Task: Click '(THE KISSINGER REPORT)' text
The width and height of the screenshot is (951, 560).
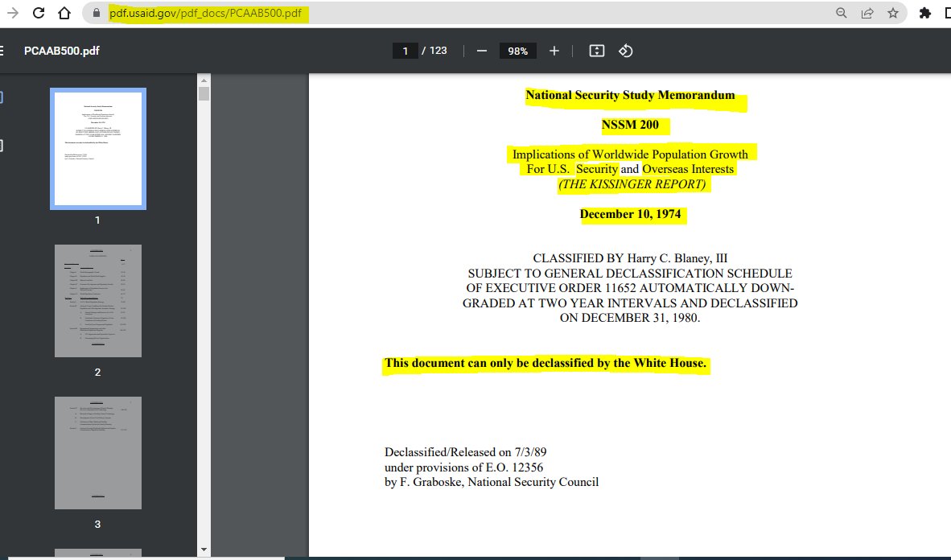Action: pyautogui.click(x=632, y=184)
